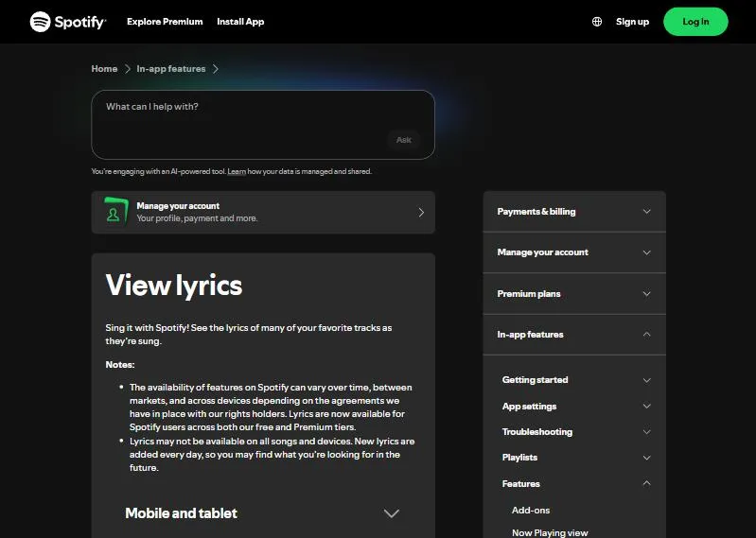Screen dimensions: 756x538
Task: Click the green Log in button
Action: pyautogui.click(x=695, y=22)
